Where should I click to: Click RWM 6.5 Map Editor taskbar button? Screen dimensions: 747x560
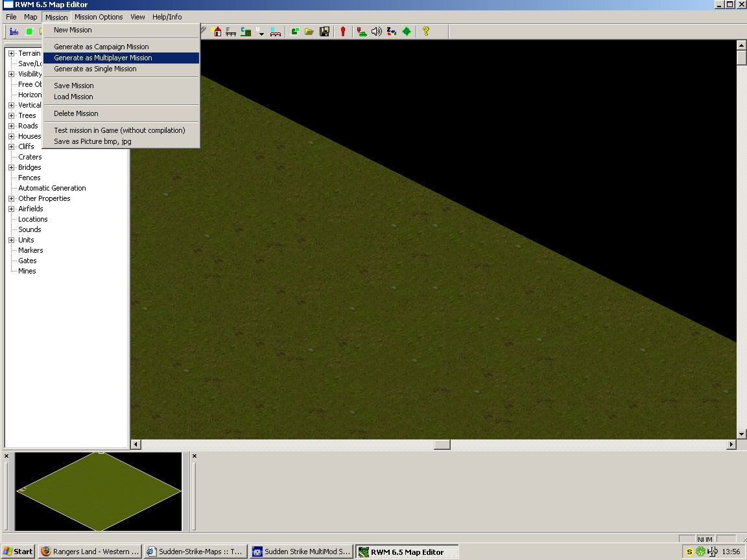pyautogui.click(x=407, y=552)
